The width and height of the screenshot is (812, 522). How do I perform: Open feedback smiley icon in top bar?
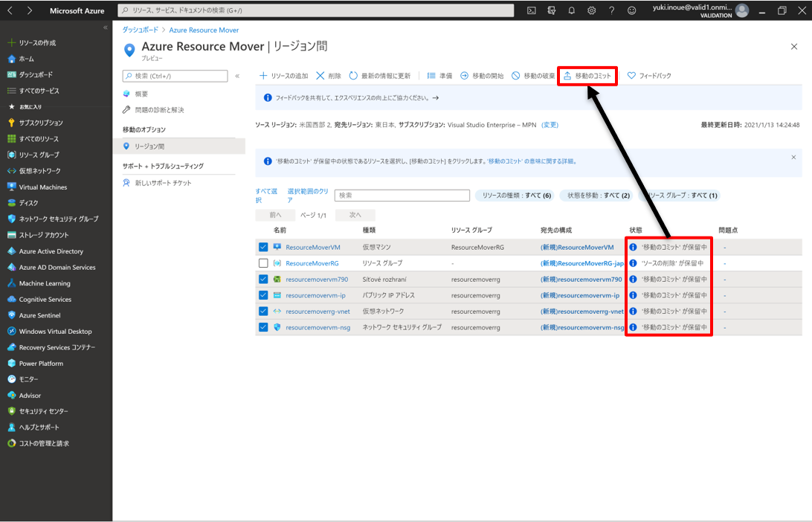coord(632,10)
